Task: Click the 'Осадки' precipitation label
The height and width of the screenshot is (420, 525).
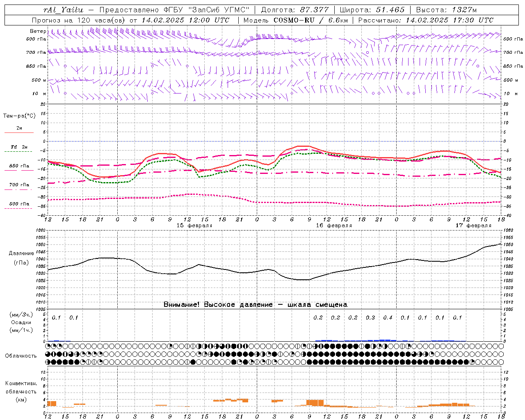Action: (x=21, y=322)
